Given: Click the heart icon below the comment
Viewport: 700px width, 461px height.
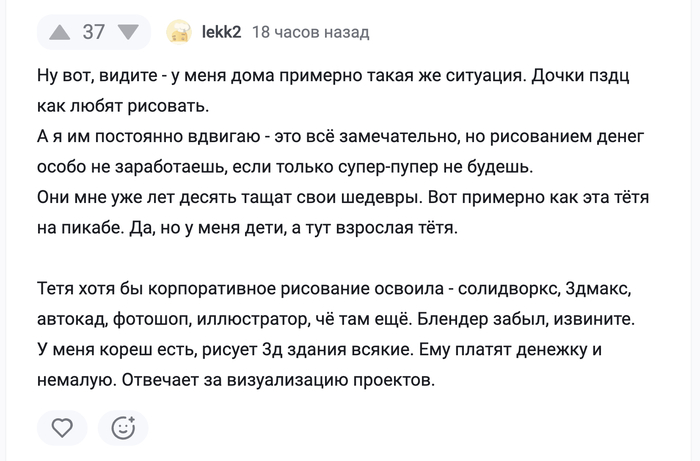Looking at the screenshot, I should 62,428.
